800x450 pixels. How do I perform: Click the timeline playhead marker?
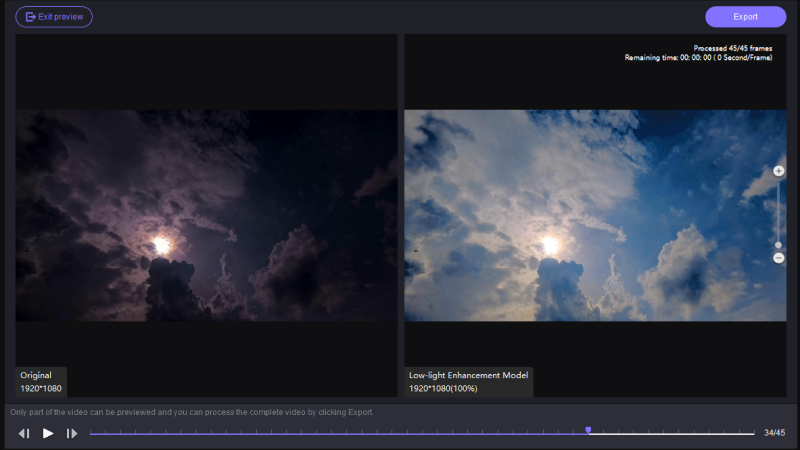[x=588, y=431]
